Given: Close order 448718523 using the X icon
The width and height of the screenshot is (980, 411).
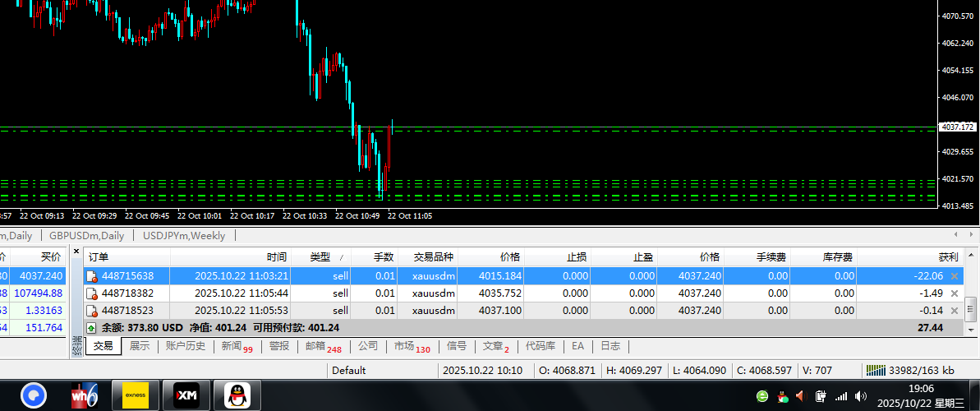Looking at the screenshot, I should (x=954, y=311).
